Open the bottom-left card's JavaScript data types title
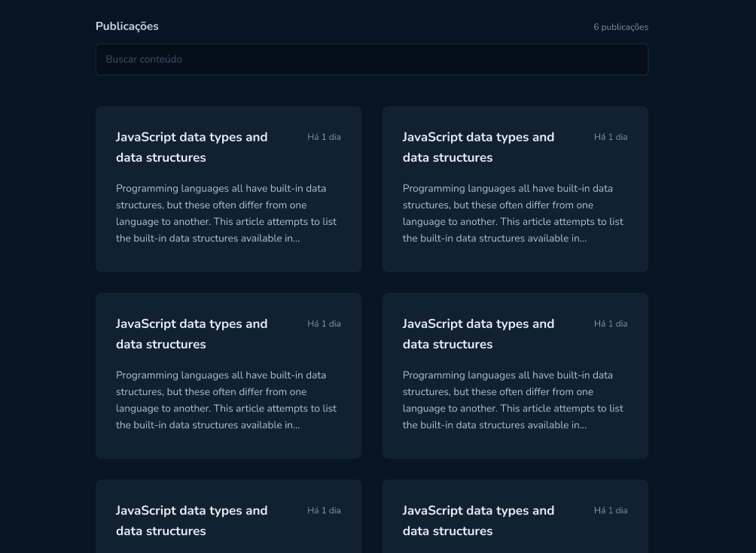The width and height of the screenshot is (756, 553). 191,521
